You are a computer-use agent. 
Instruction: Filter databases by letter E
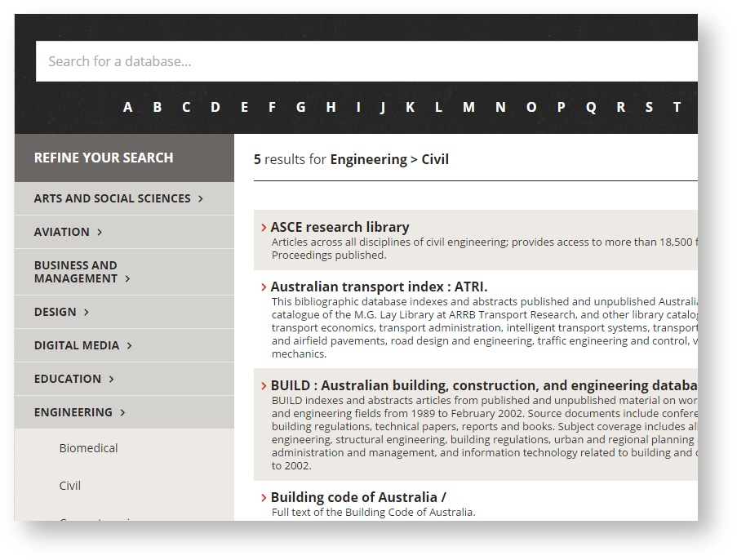pos(244,107)
